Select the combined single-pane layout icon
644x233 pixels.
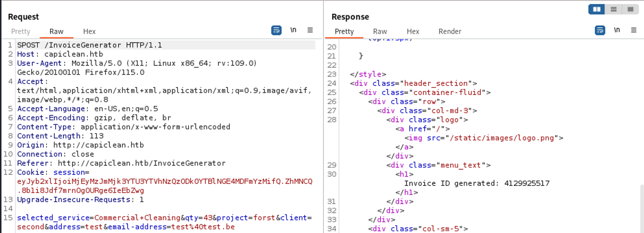tap(630, 9)
